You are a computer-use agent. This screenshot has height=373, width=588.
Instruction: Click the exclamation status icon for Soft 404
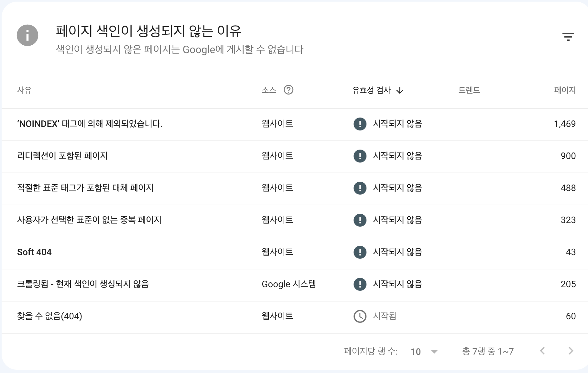pyautogui.click(x=360, y=252)
